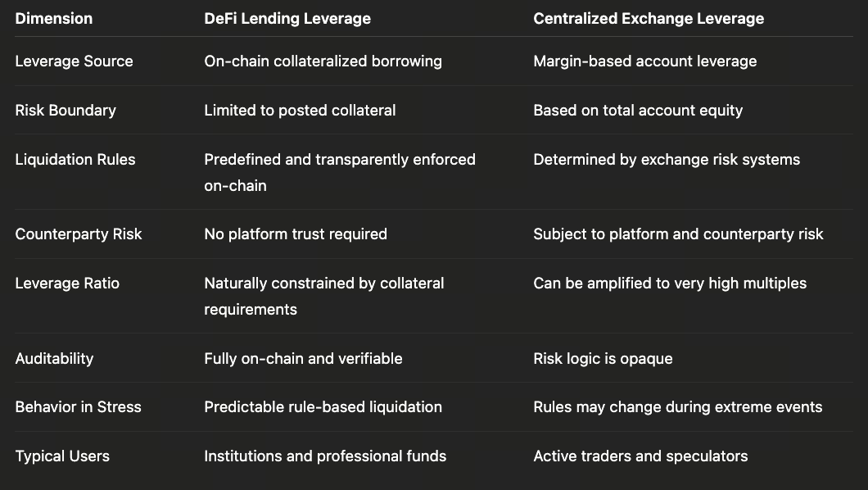868x490 pixels.
Task: Select the Liquidation Rules row label
Action: coord(75,159)
